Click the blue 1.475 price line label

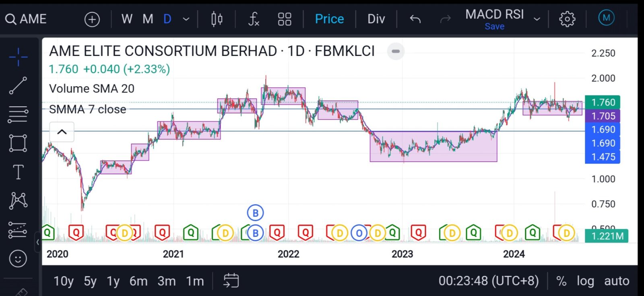click(x=603, y=157)
